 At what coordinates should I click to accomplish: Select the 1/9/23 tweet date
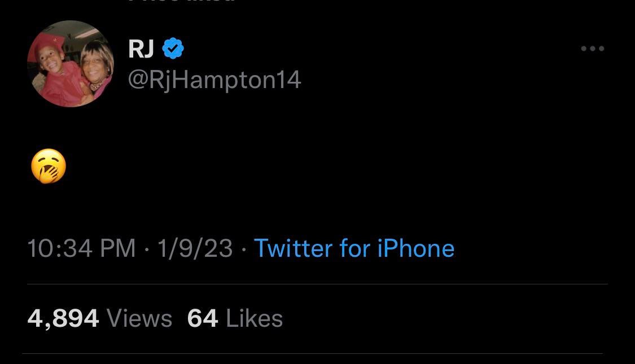click(x=195, y=248)
